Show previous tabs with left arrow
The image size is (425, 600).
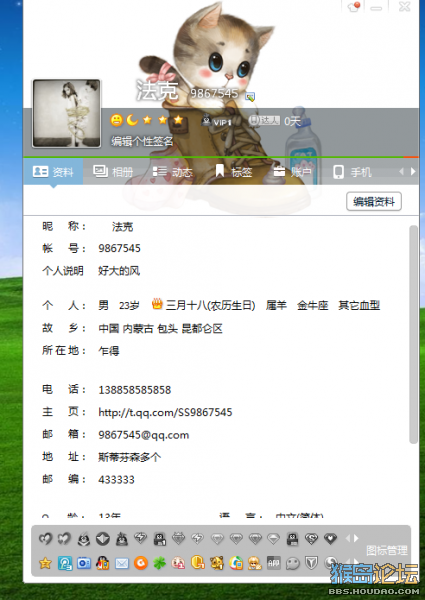tap(402, 171)
